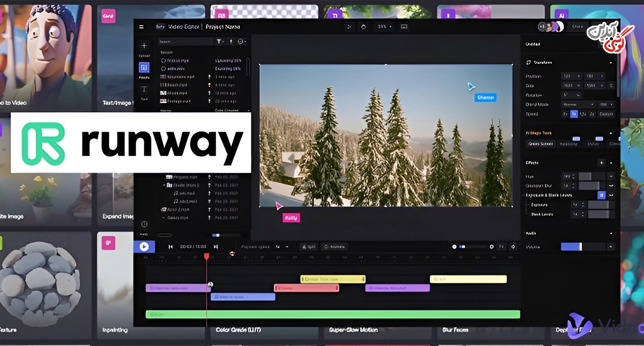Click the Split button with scissors icon

309,247
